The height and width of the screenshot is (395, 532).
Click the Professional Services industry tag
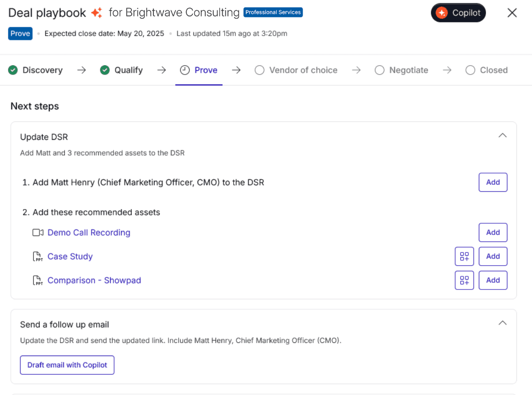(273, 13)
